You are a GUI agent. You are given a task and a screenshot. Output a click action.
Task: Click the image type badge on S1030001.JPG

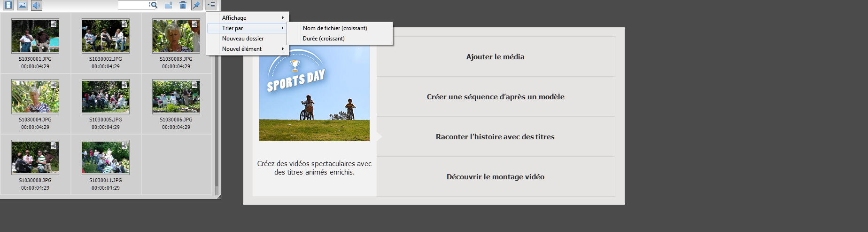(x=54, y=24)
